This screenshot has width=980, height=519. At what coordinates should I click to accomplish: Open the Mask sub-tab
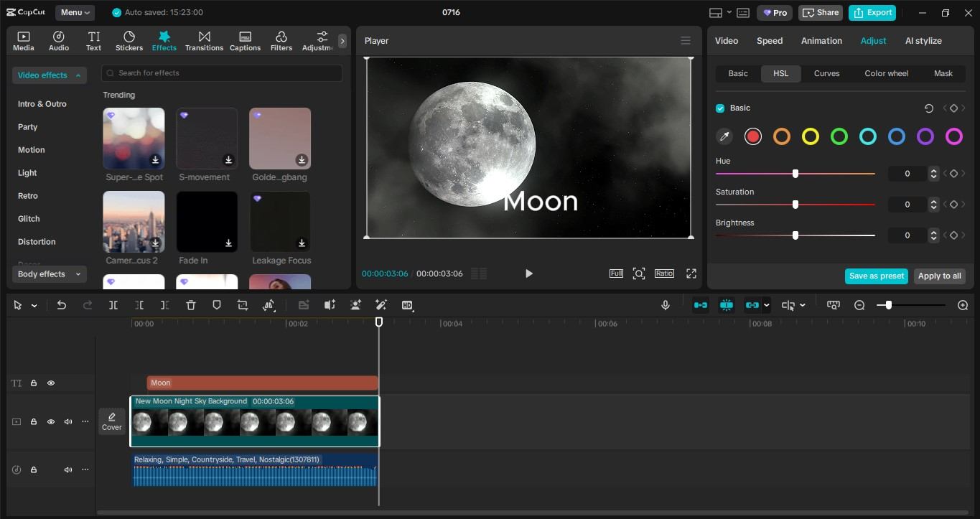[x=943, y=73]
